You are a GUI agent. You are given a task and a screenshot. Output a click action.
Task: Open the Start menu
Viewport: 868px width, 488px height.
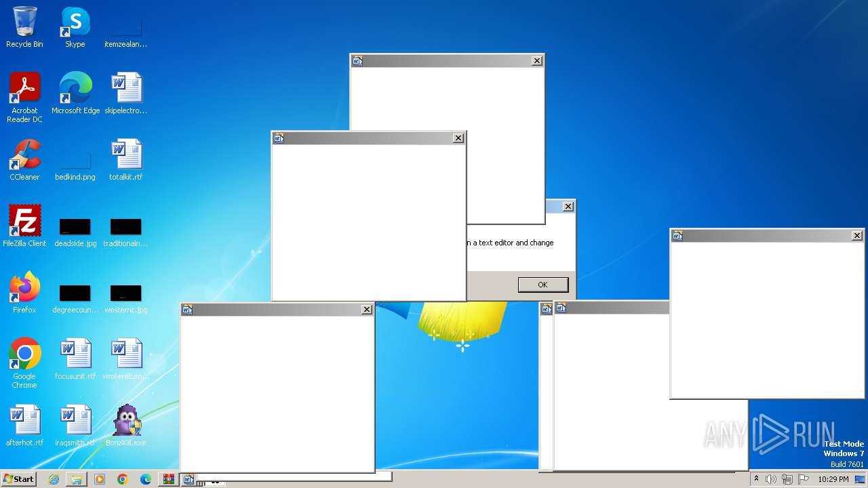(x=18, y=479)
